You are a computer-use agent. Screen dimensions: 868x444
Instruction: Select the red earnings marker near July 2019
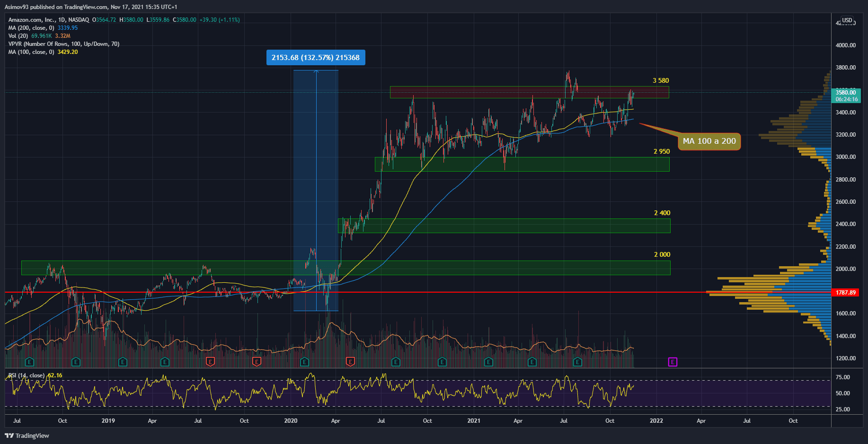tap(211, 362)
